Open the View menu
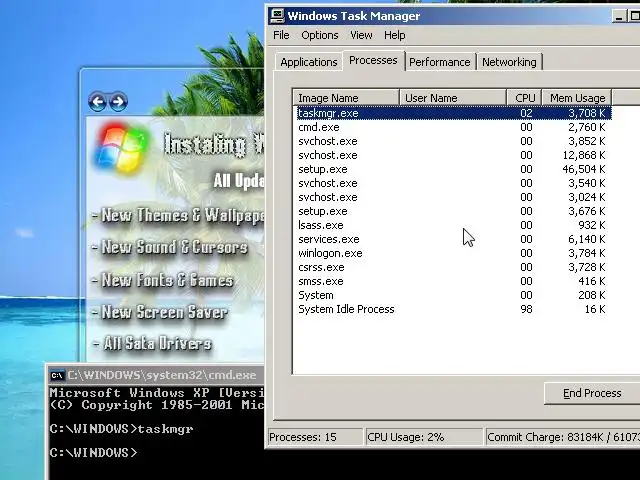640x480 pixels. tap(361, 35)
